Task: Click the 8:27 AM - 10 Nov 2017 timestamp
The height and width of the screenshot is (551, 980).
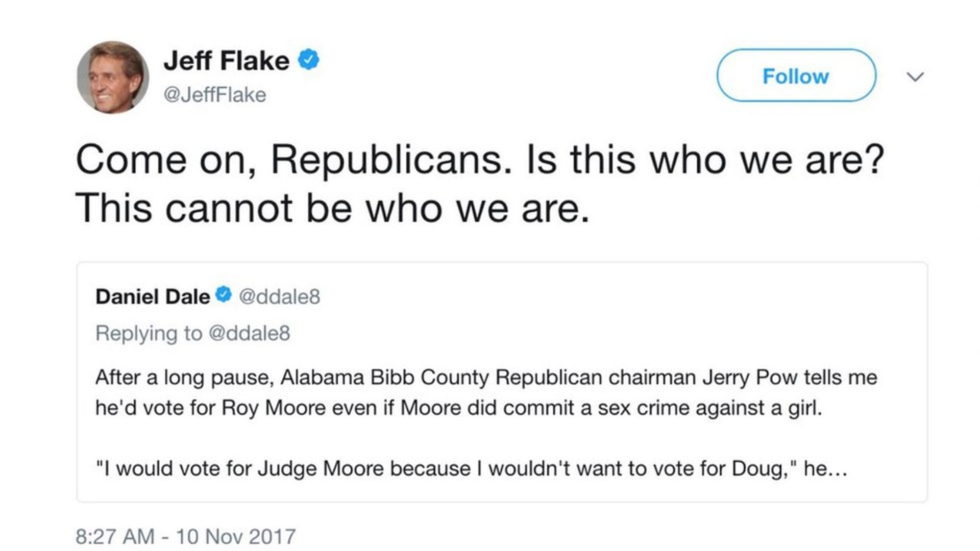Action: point(186,537)
